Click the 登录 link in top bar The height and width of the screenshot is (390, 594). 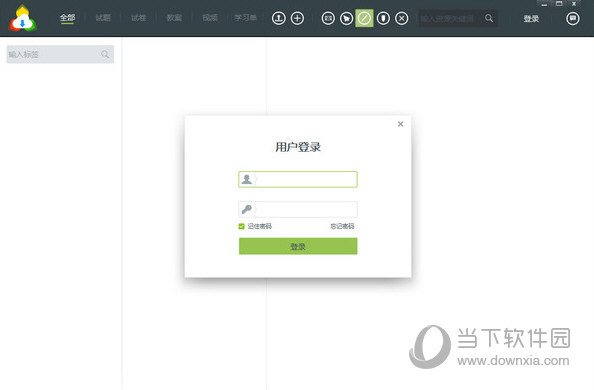(531, 19)
